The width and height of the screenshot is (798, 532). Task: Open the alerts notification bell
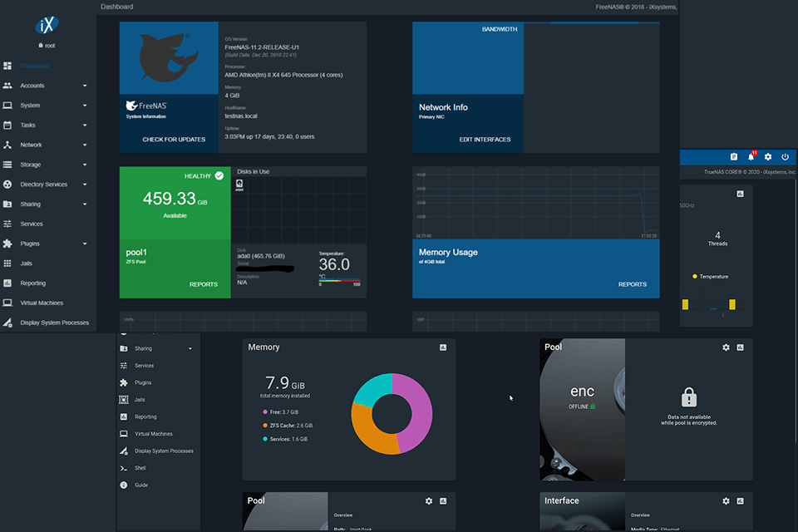[751, 156]
